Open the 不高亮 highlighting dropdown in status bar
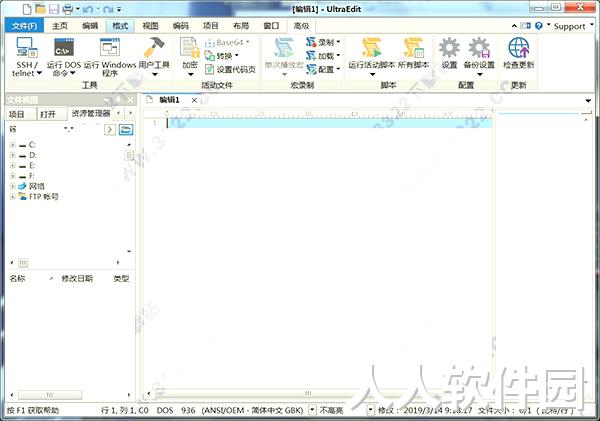The height and width of the screenshot is (421, 600). [370, 410]
